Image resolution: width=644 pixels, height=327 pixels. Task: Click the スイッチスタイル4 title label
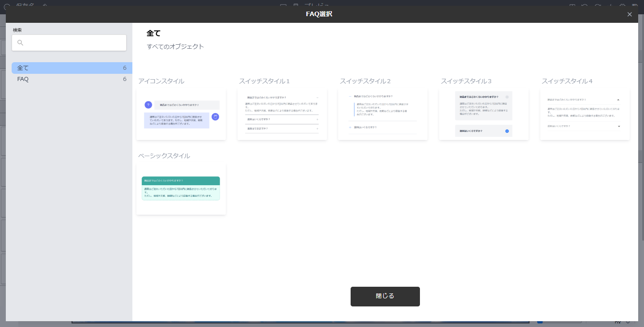pos(567,81)
